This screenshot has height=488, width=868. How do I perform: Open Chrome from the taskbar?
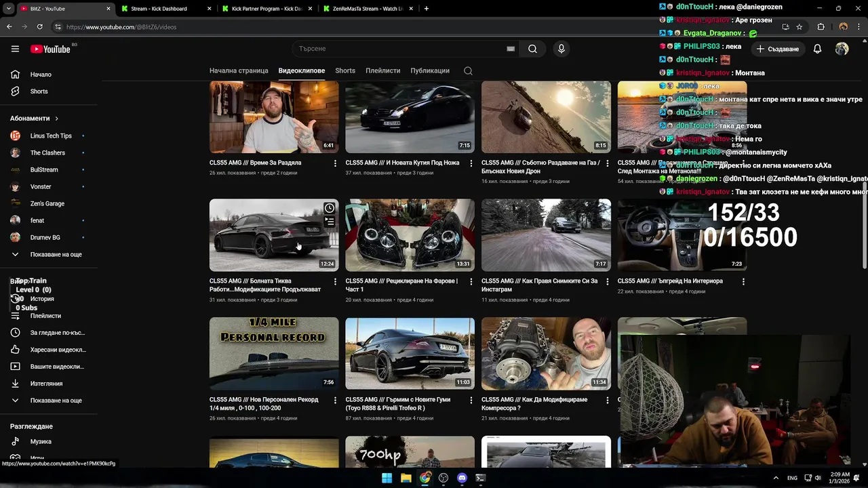point(425,478)
